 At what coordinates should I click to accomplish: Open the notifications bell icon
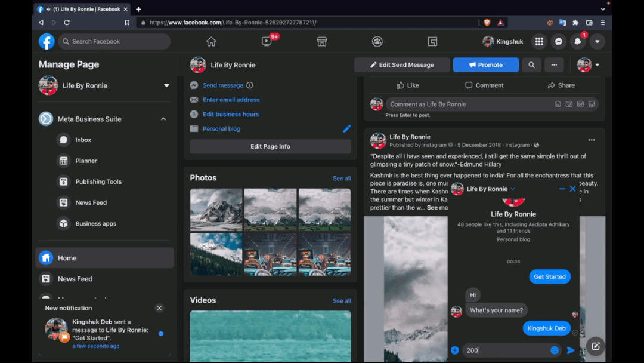578,42
